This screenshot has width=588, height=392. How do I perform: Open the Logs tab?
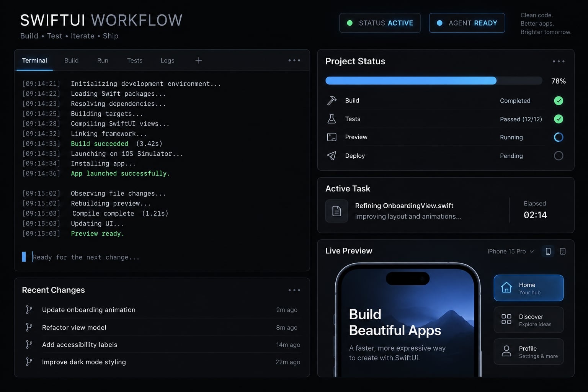click(x=167, y=60)
